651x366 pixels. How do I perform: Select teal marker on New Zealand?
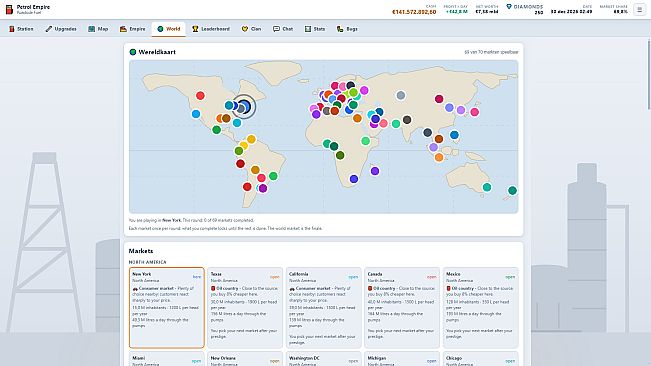[512, 190]
